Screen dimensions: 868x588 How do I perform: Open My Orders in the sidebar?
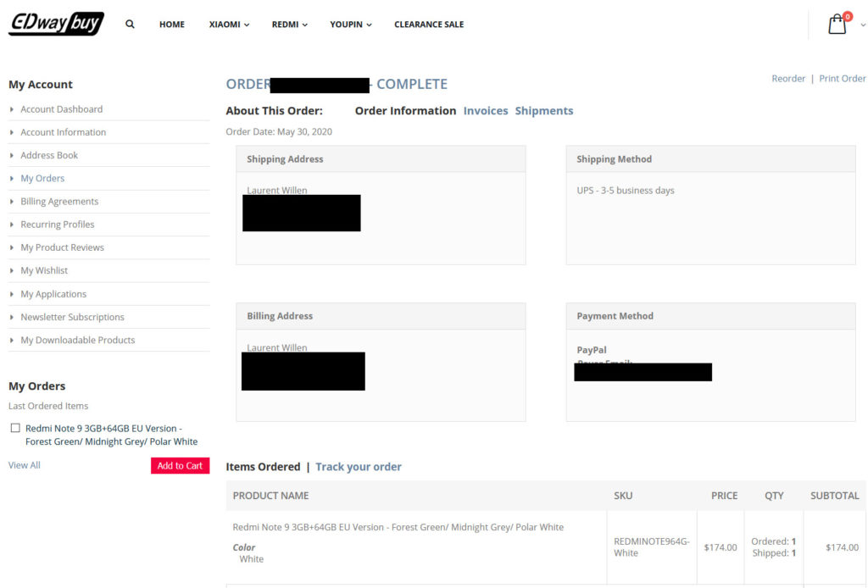click(42, 178)
